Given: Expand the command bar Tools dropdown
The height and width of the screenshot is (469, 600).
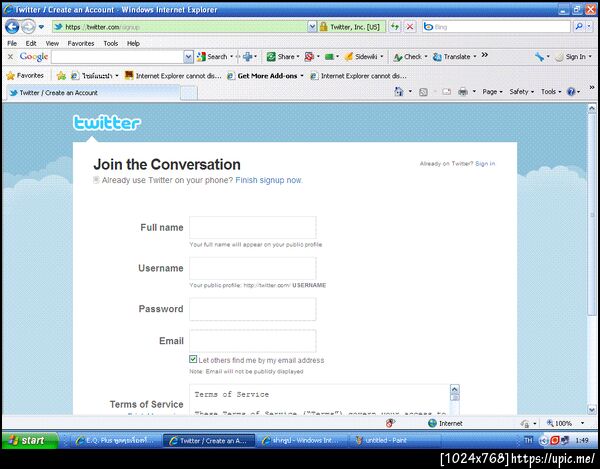Looking at the screenshot, I should [551, 92].
